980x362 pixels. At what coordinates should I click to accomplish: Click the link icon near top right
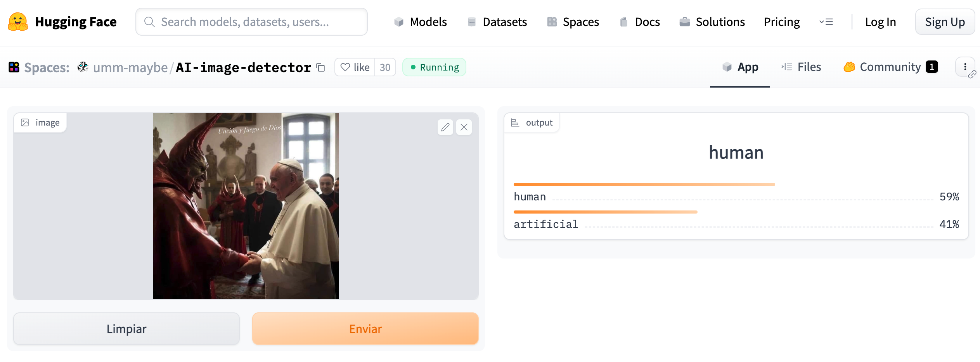(972, 74)
